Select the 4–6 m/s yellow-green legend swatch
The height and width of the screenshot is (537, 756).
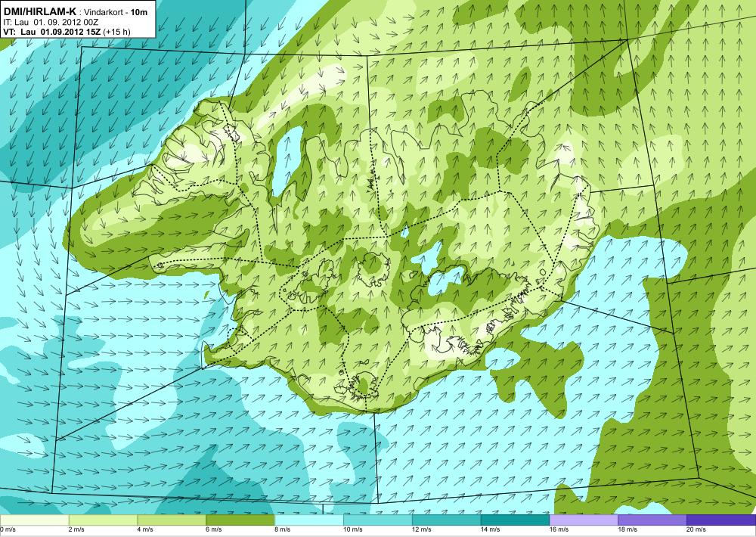pos(172,520)
